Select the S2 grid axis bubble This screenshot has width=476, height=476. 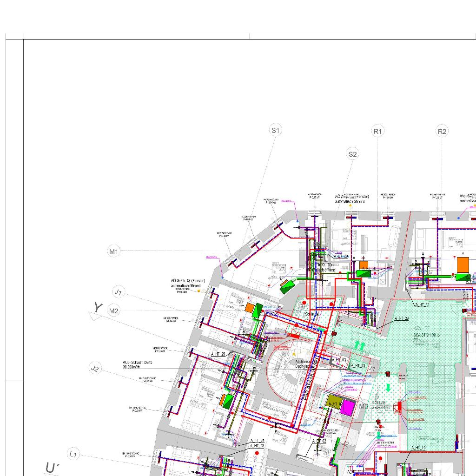(352, 154)
